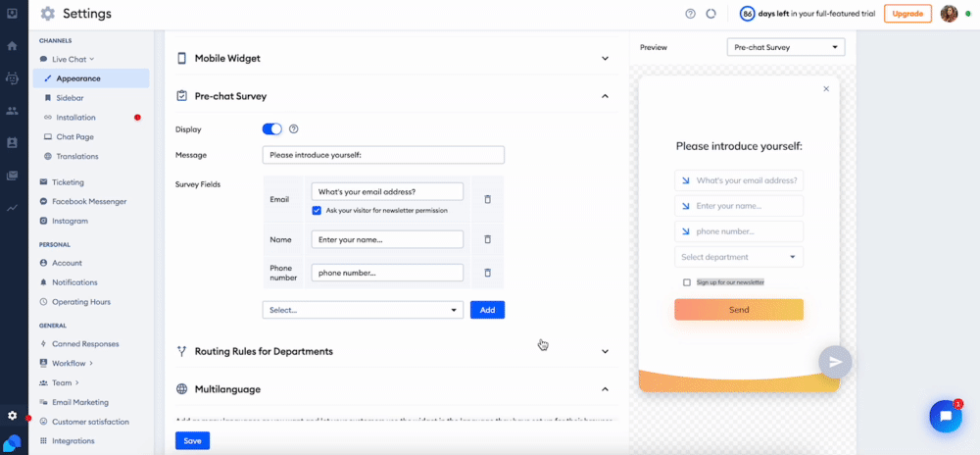
Task: Open the Translations settings
Action: [76, 156]
